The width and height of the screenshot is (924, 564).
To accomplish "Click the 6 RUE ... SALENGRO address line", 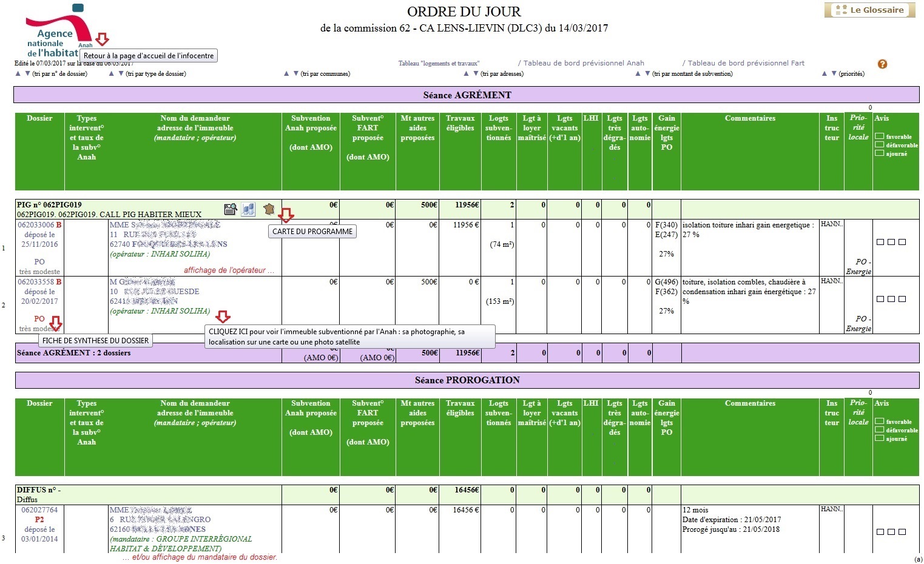I will click(160, 520).
